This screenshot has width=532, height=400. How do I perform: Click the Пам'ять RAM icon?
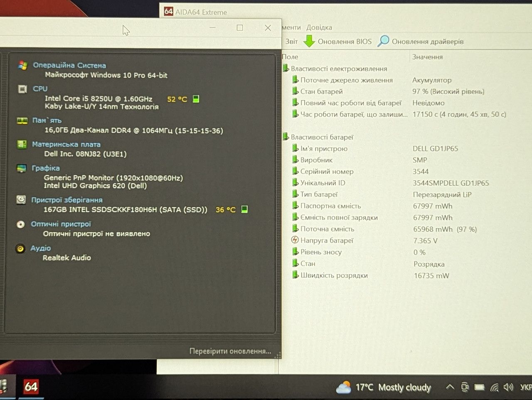point(22,120)
